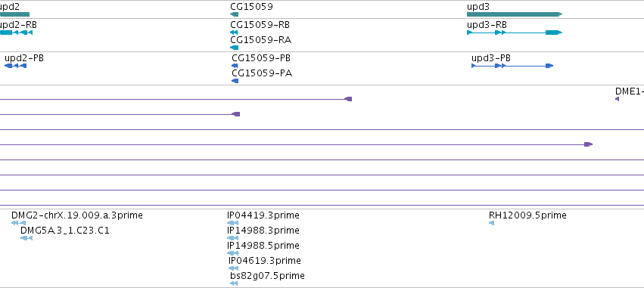Select the CG15059-RB transcript glyph
Image resolution: width=644 pixels, height=288 pixels.
(234, 33)
